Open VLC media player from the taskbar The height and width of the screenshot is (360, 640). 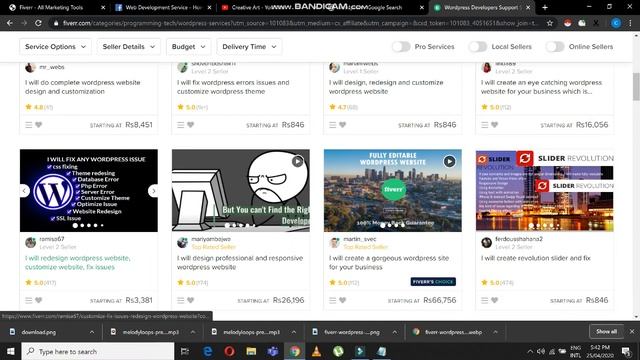(x=316, y=351)
